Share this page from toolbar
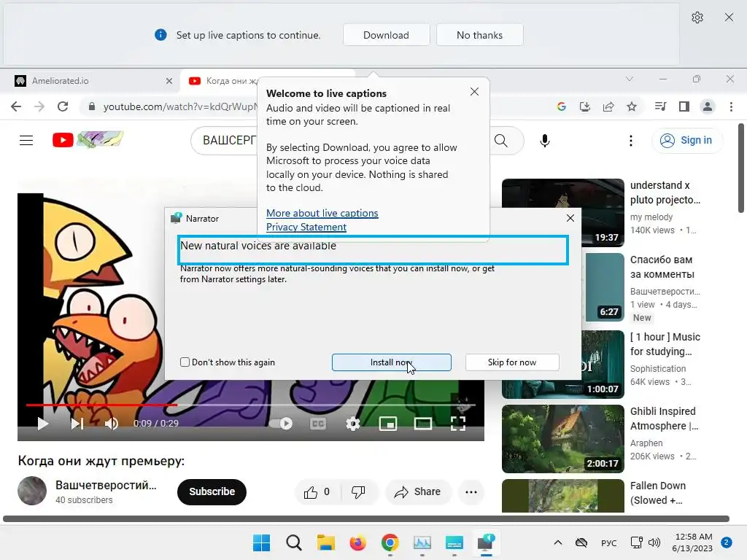This screenshot has height=560, width=747. click(x=608, y=106)
